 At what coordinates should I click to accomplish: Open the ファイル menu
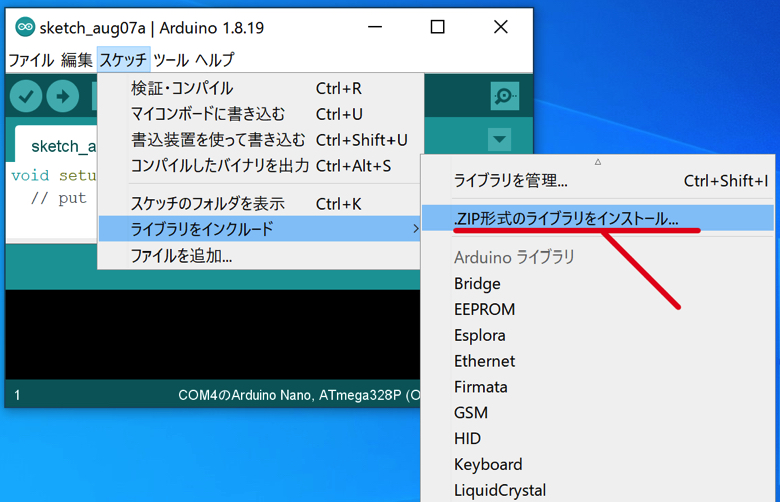coord(31,60)
